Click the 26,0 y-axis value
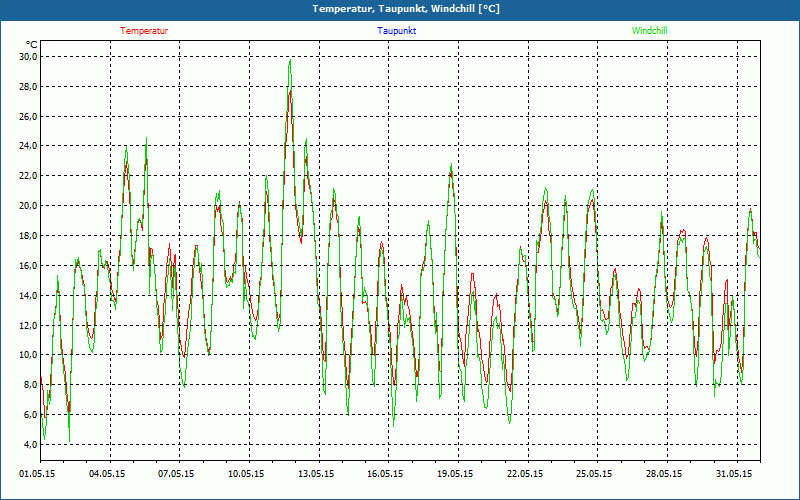This screenshot has width=800, height=500. [x=29, y=116]
